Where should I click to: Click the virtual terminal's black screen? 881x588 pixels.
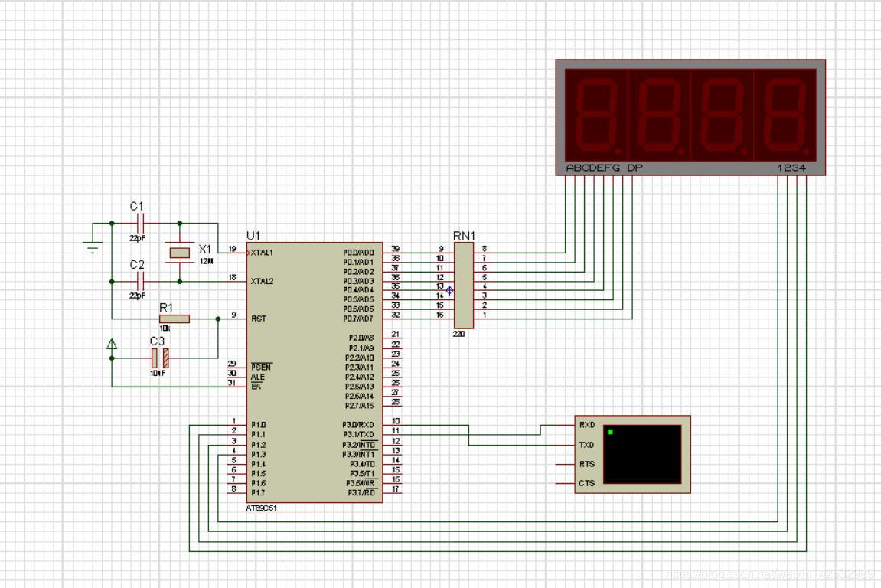pyautogui.click(x=641, y=454)
